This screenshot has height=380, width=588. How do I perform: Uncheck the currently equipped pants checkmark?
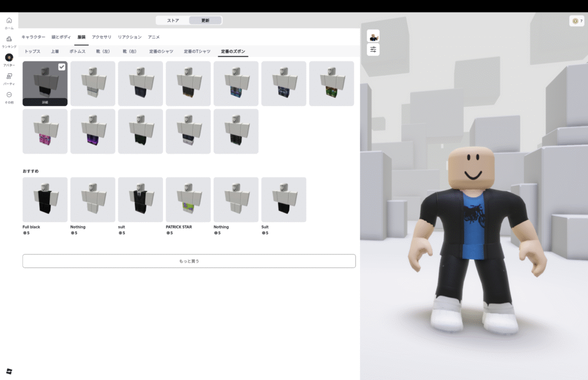(x=61, y=67)
